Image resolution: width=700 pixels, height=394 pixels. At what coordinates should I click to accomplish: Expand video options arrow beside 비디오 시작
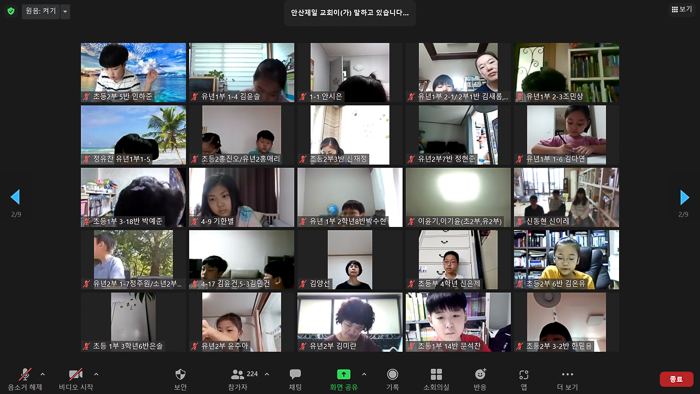pyautogui.click(x=96, y=374)
